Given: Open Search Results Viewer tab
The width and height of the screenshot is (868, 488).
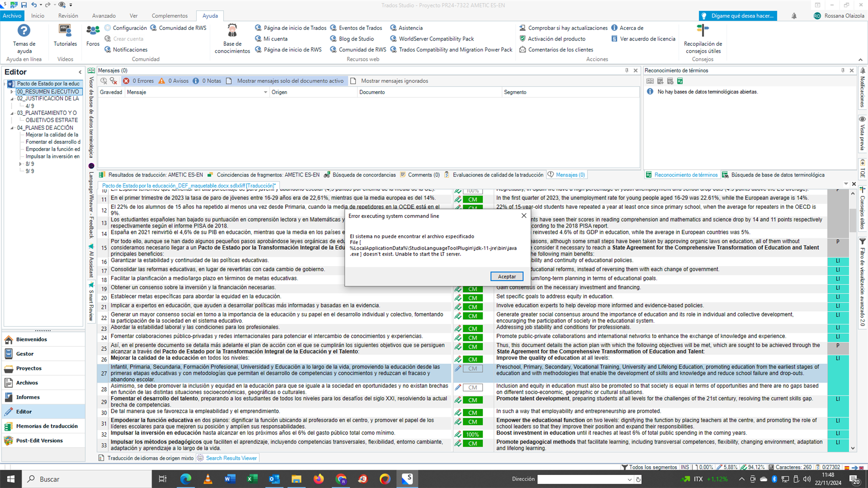Looking at the screenshot, I should tap(227, 458).
